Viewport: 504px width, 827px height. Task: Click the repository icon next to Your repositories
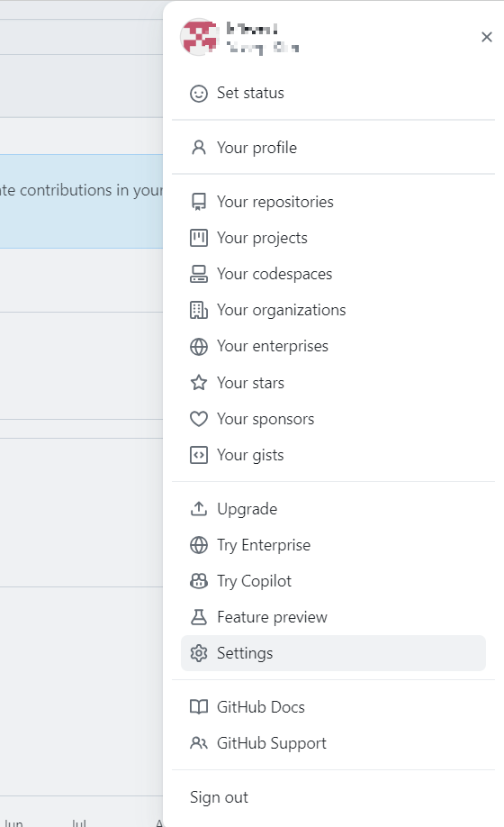(199, 202)
